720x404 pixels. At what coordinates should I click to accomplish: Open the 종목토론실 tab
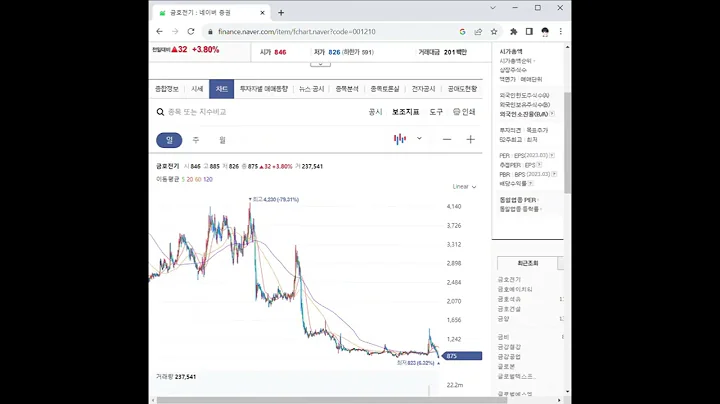(385, 89)
